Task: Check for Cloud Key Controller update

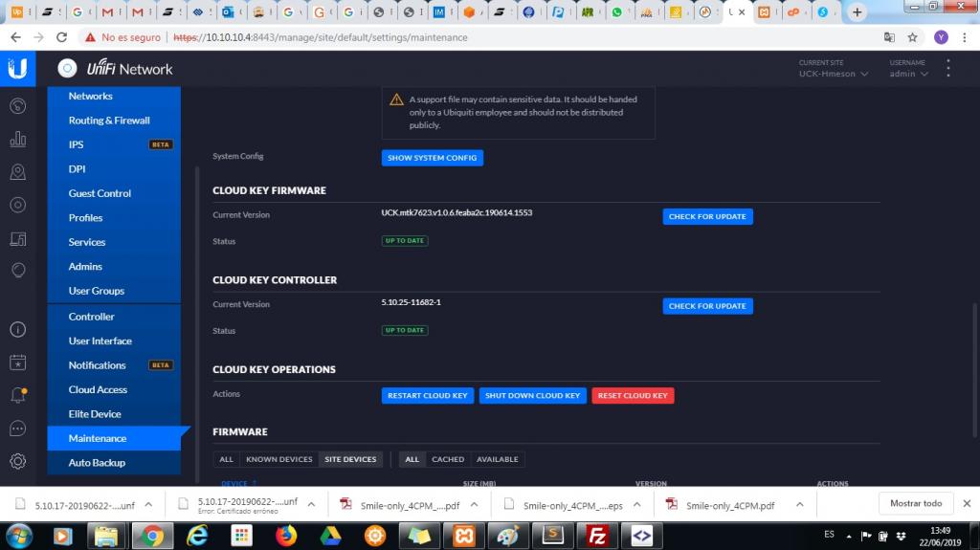Action: [707, 306]
